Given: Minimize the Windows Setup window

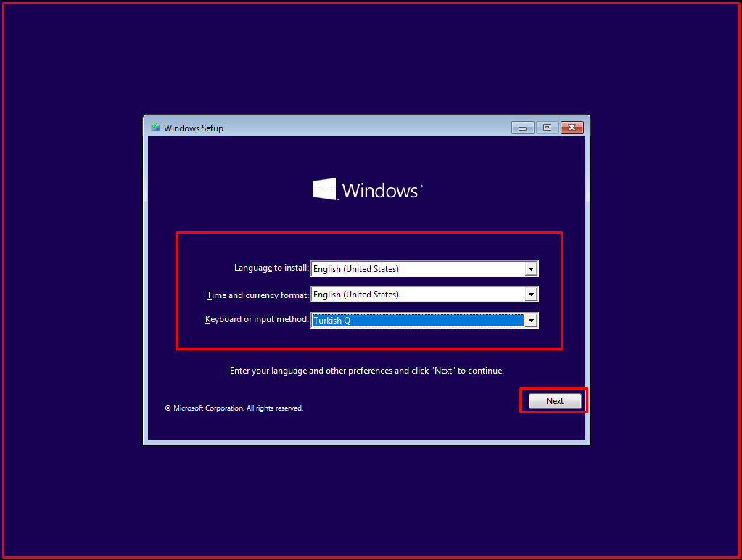Looking at the screenshot, I should [x=522, y=128].
